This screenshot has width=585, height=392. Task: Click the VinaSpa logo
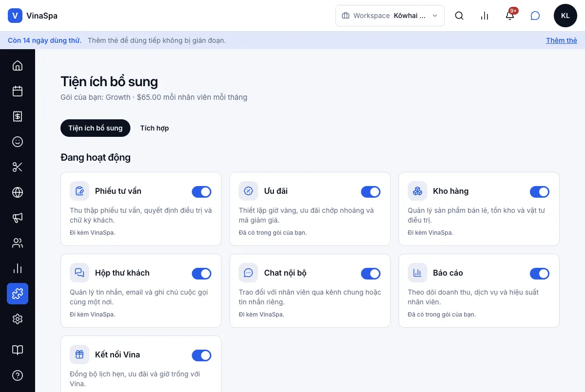click(33, 16)
